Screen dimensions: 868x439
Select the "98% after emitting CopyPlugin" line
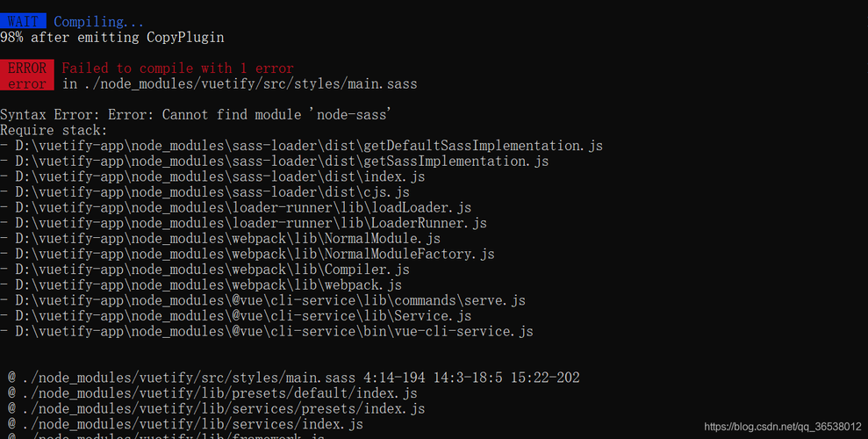click(111, 38)
